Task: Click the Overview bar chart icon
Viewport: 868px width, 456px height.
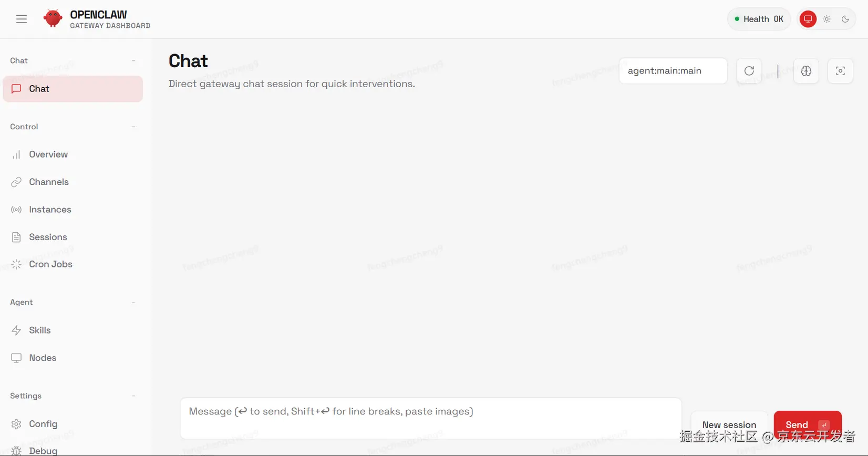Action: point(16,154)
